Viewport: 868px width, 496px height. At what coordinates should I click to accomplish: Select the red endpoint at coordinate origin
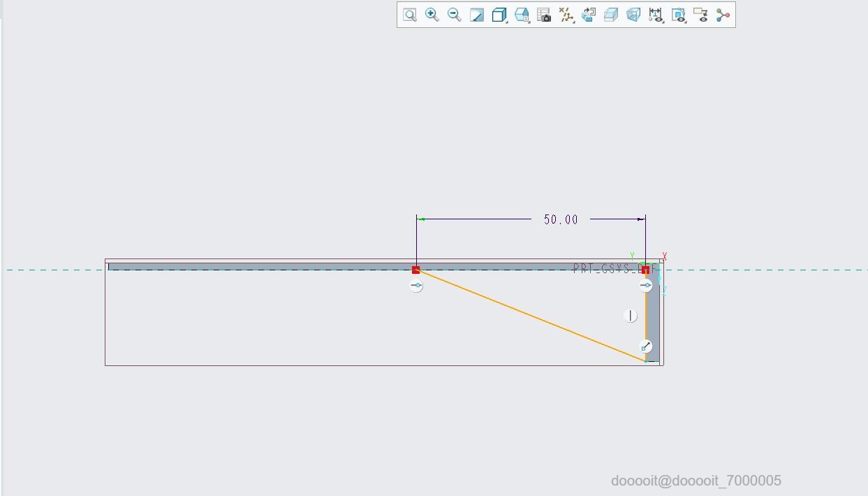645,270
